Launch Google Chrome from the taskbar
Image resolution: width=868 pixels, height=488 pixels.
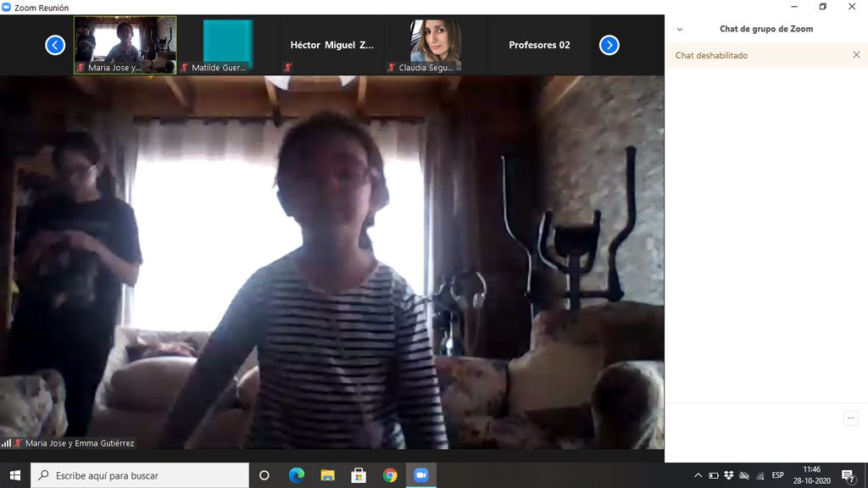pos(390,475)
